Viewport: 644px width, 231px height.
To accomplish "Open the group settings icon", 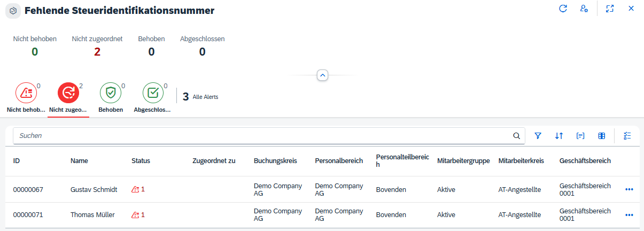I will click(x=580, y=136).
